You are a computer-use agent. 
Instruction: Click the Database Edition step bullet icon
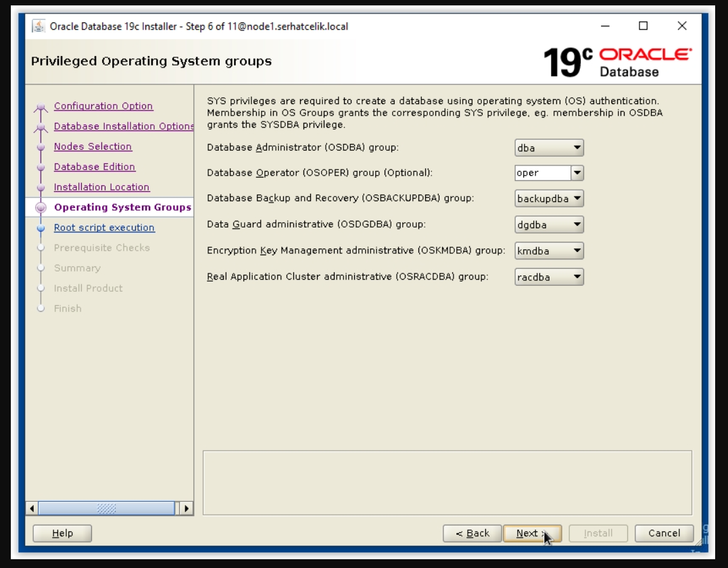tap(41, 167)
